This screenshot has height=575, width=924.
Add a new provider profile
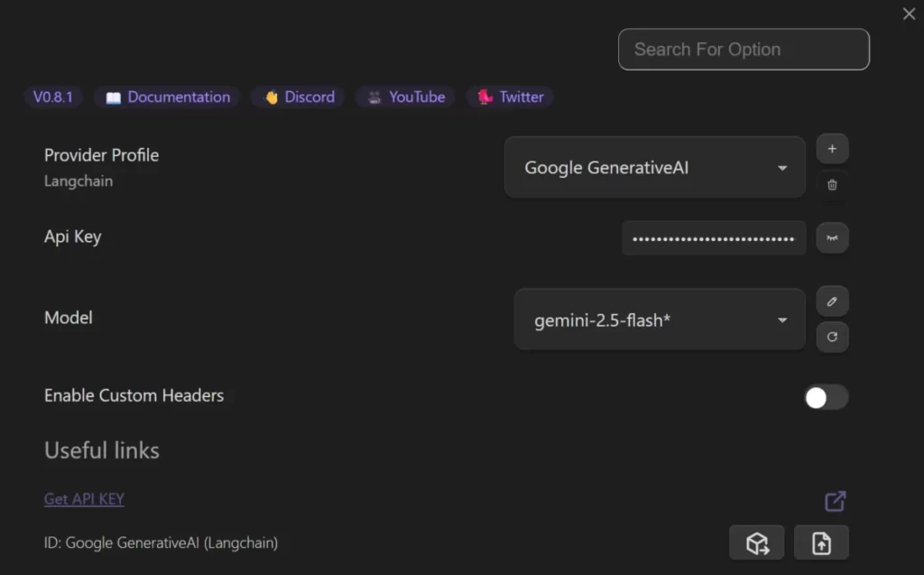tap(831, 148)
